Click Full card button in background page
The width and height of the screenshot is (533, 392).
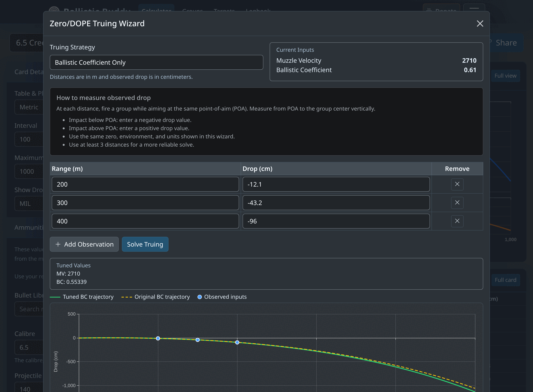pos(505,280)
